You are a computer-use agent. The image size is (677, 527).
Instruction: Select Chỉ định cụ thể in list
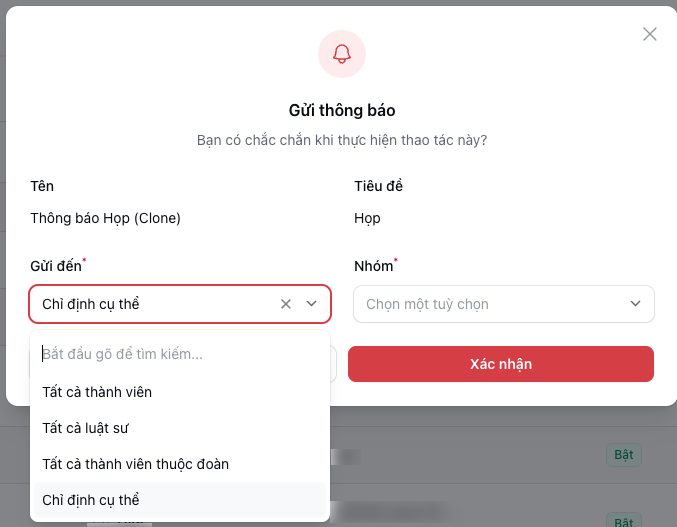pyautogui.click(x=91, y=500)
